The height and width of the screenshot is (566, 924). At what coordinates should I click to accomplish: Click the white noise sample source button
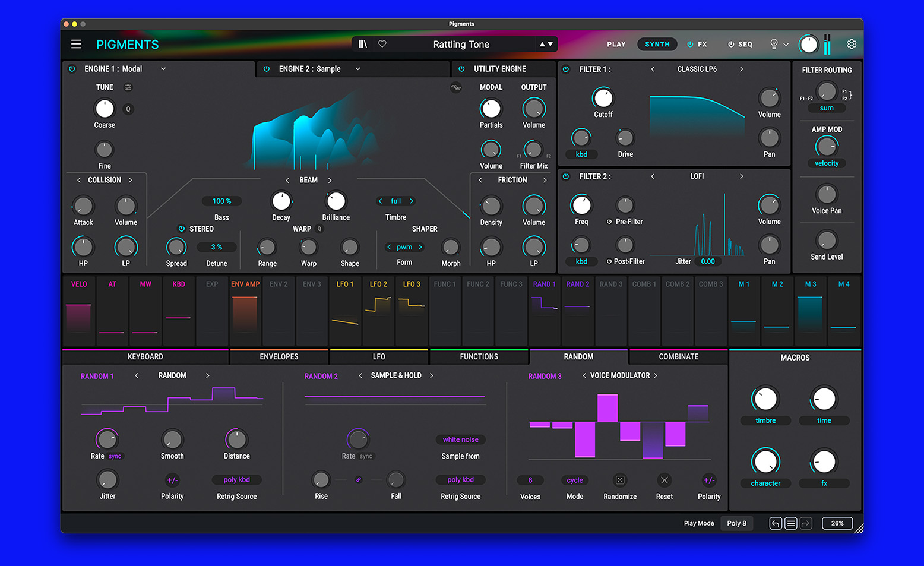460,439
